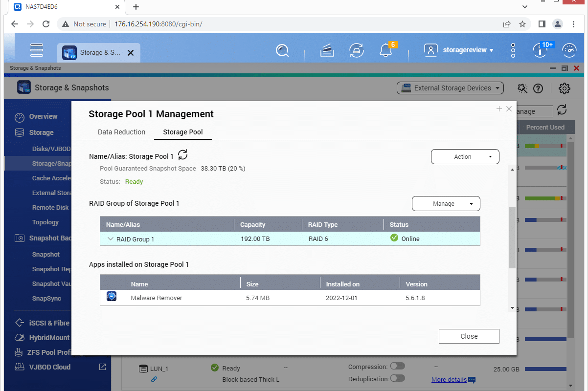588x391 pixels.
Task: Click the Percent Used column header
Action: pos(545,127)
